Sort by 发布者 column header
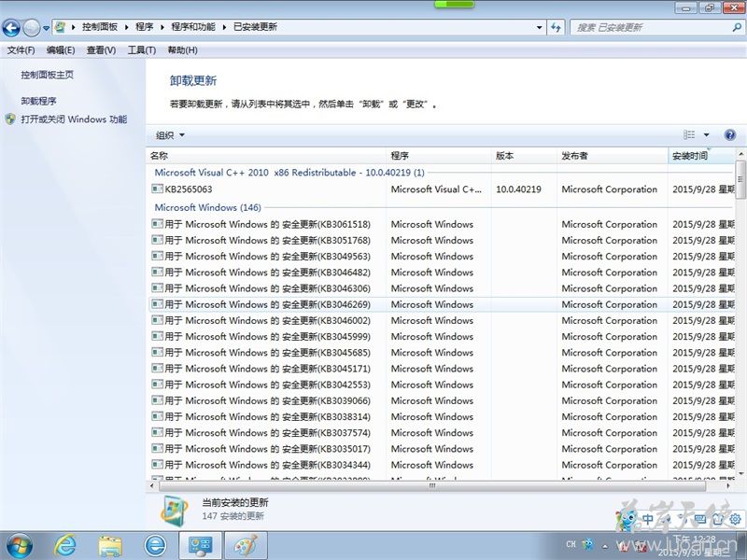 coord(613,156)
